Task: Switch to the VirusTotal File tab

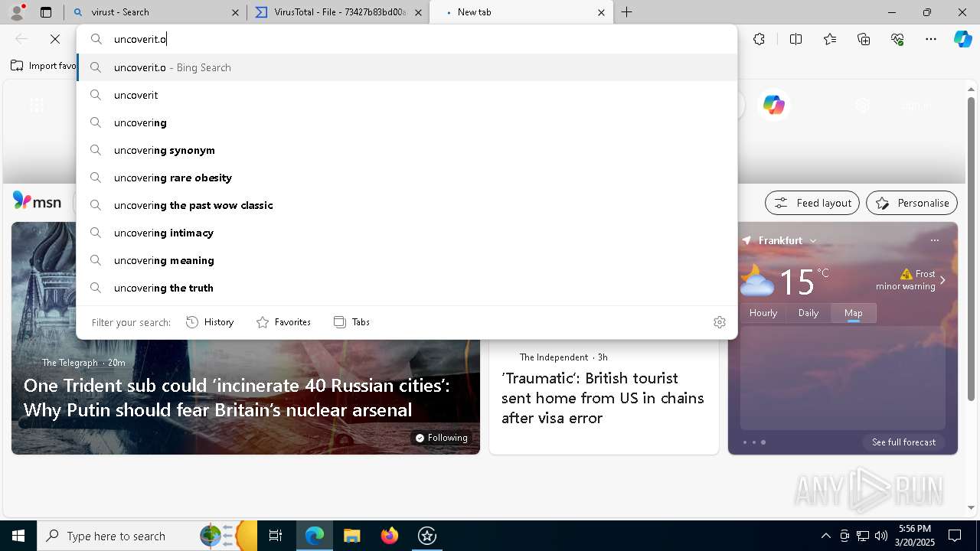Action: (x=338, y=12)
